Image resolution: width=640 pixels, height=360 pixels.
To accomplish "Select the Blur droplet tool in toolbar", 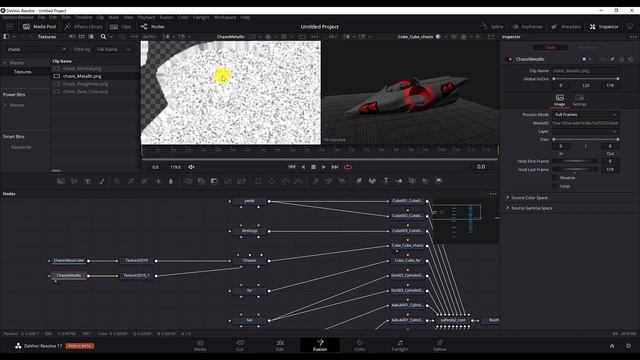I will pyautogui.click(x=171, y=181).
